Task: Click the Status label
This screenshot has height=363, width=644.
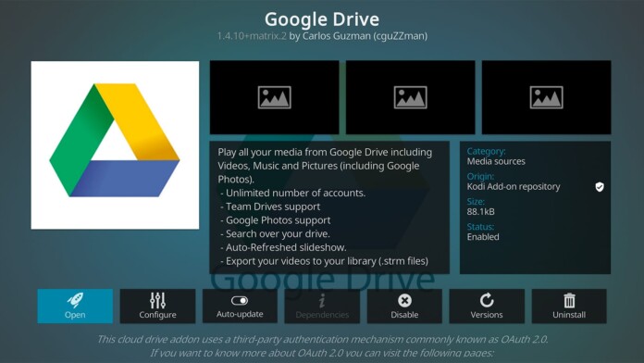Action: point(480,227)
